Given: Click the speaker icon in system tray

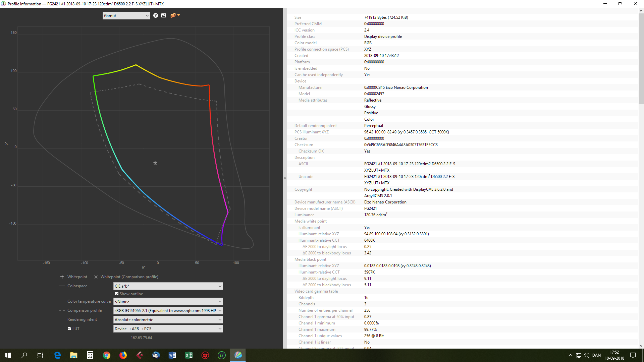Looking at the screenshot, I should (587, 355).
